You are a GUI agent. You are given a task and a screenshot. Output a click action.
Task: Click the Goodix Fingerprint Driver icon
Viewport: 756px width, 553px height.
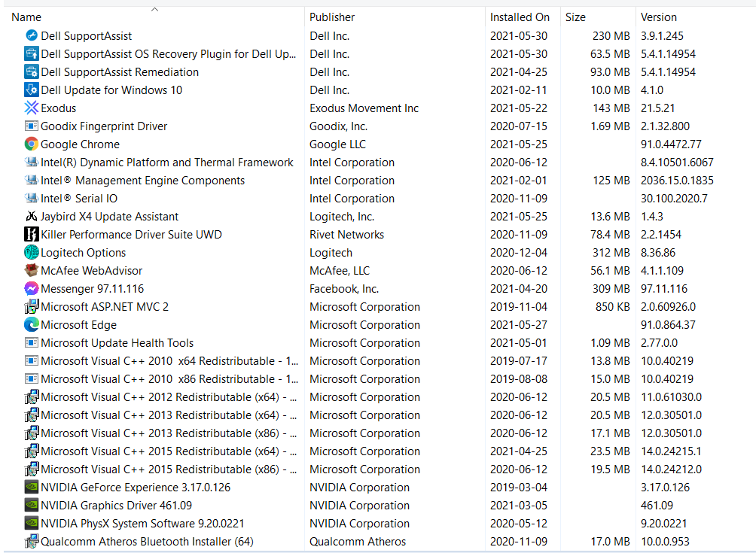tap(32, 126)
